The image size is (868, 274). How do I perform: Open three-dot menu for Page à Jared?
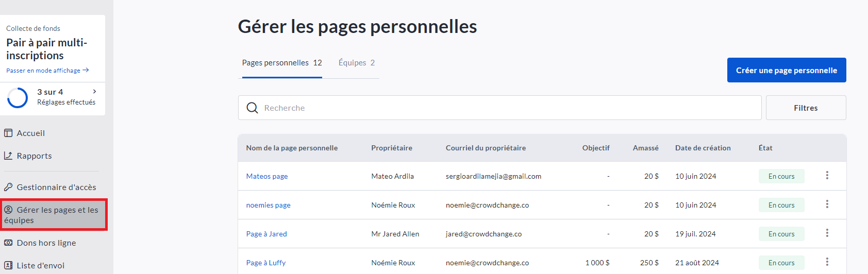pos(827,233)
